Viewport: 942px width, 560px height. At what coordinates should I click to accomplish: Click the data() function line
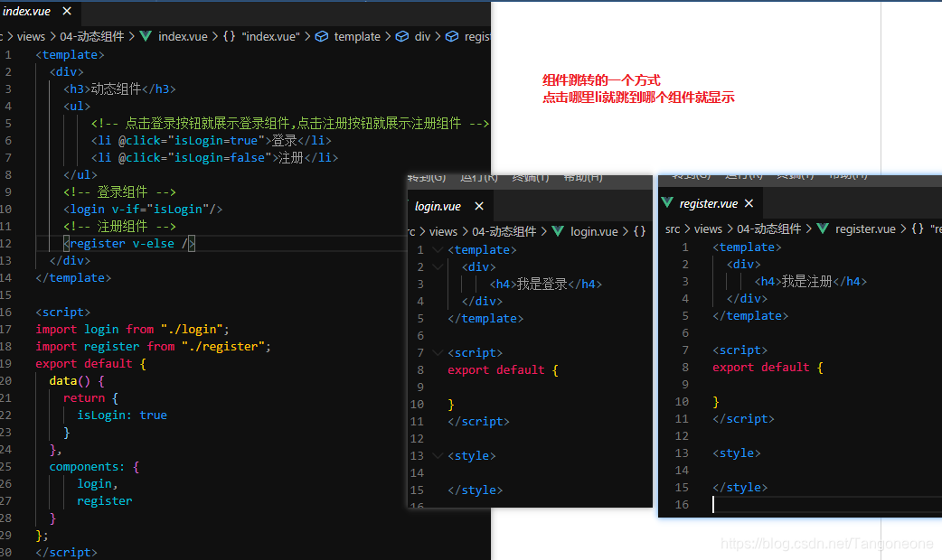[x=77, y=380]
